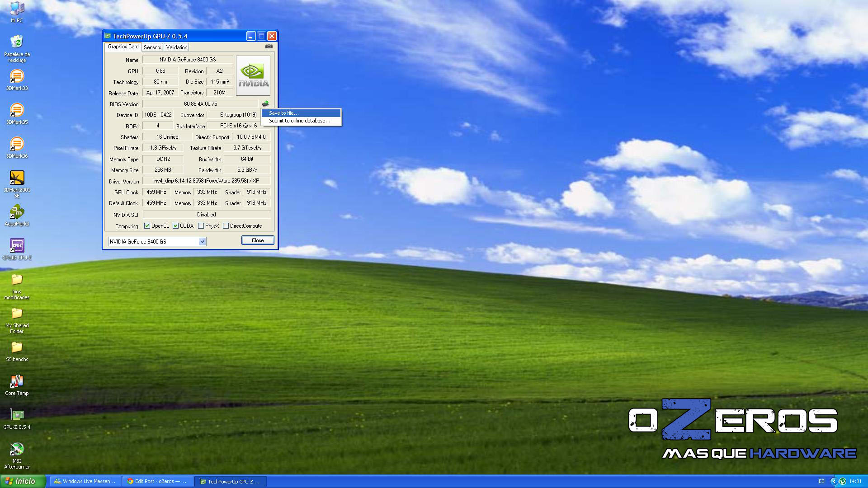The width and height of the screenshot is (868, 488).
Task: Click the Release Date value Apr 17, 2007
Action: [x=160, y=93]
